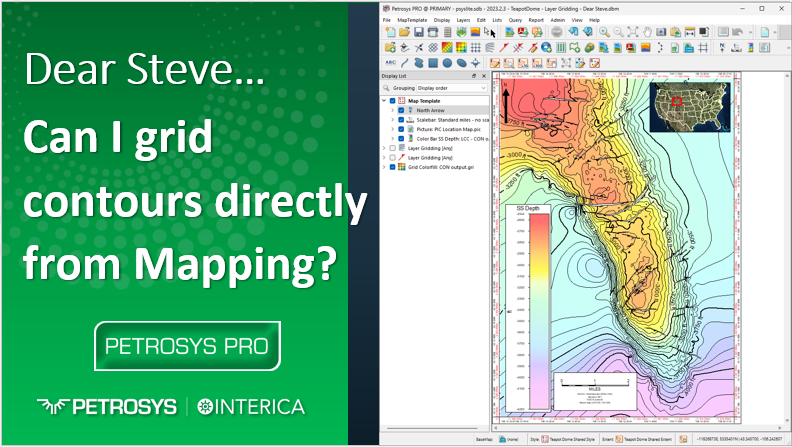Click the Zoom to Extents icon

pos(632,32)
